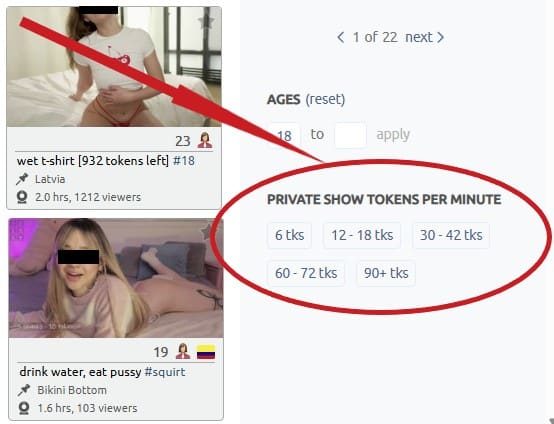This screenshot has height=424, width=554.
Task: Reset the ages filter
Action: point(325,99)
